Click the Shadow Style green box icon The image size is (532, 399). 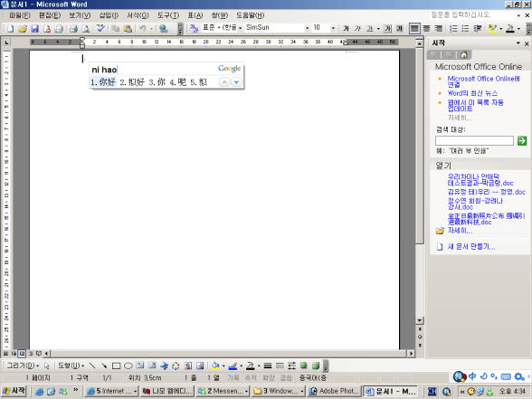pyautogui.click(x=304, y=366)
